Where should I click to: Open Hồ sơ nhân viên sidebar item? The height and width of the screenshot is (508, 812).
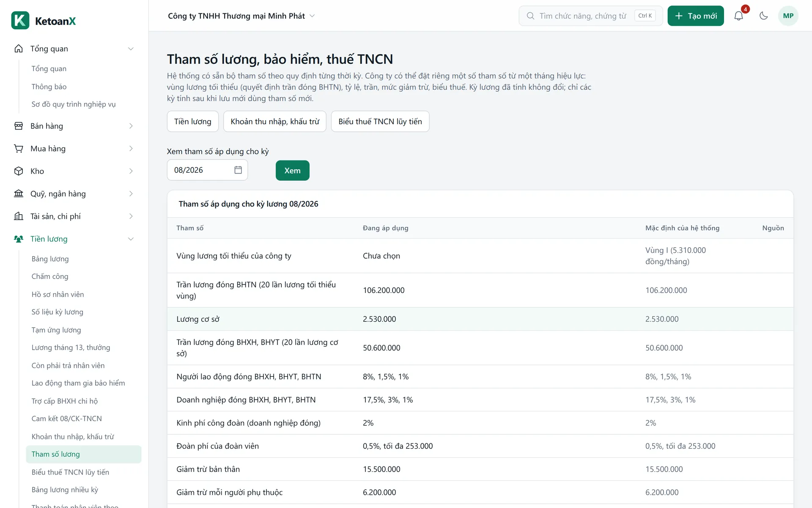click(x=58, y=294)
